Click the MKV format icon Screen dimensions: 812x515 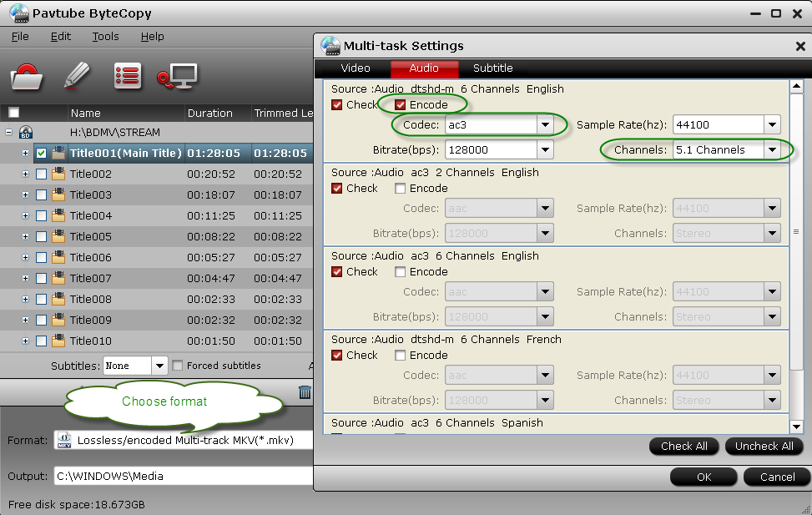64,440
